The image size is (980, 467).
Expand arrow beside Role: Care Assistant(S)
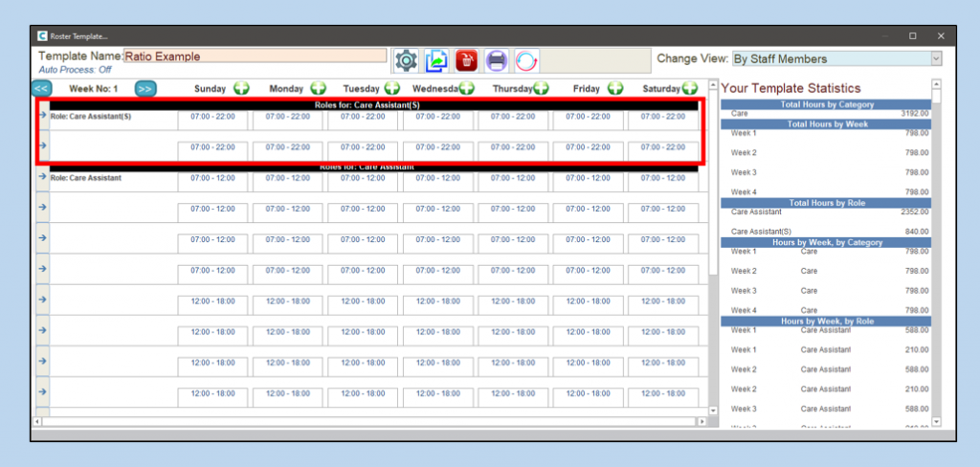[x=43, y=116]
